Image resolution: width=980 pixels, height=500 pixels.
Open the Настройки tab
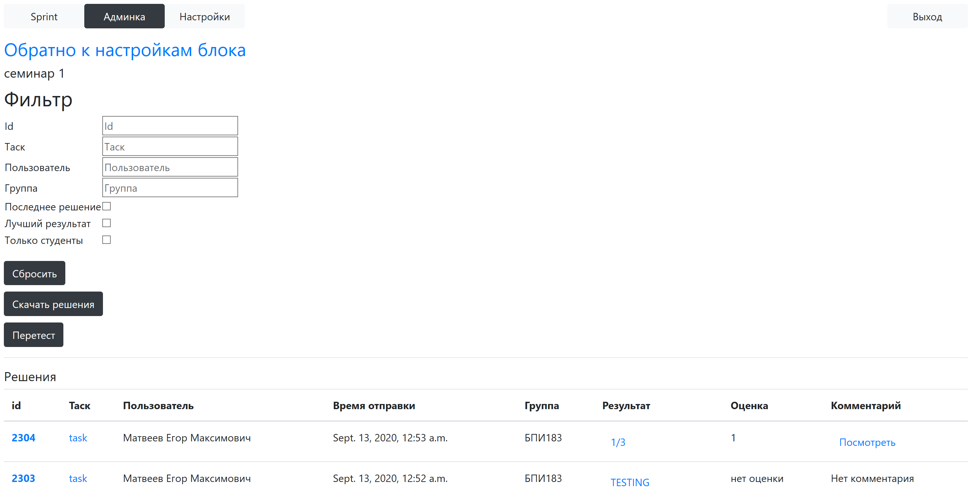[x=205, y=16]
